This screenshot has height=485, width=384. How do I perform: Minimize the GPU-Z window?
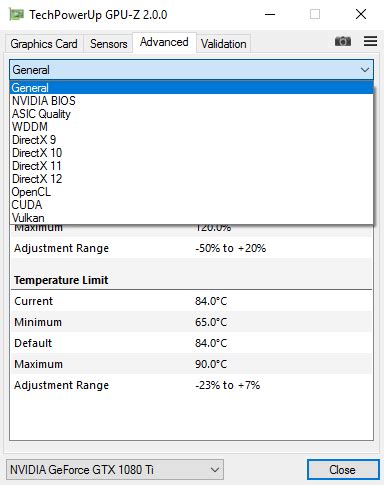click(x=270, y=14)
